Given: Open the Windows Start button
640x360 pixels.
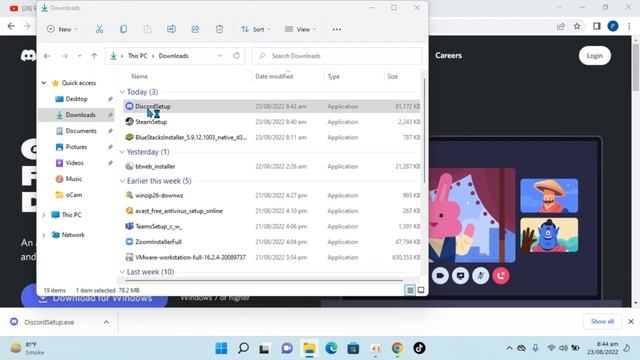Looking at the screenshot, I should pos(221,348).
